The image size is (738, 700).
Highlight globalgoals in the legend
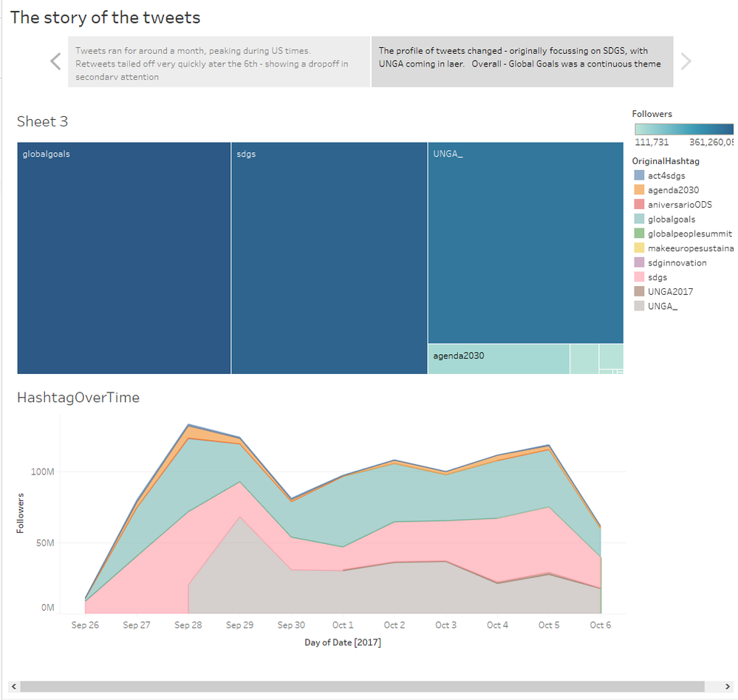(671, 219)
